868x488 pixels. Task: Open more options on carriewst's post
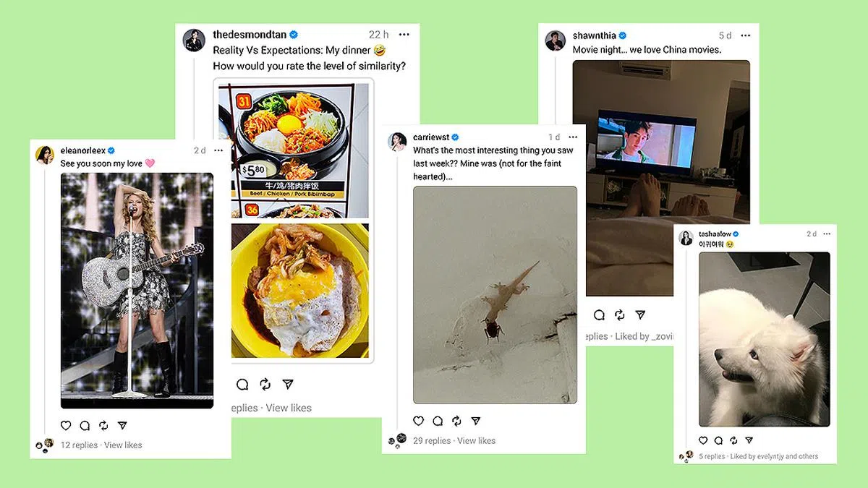pos(574,137)
